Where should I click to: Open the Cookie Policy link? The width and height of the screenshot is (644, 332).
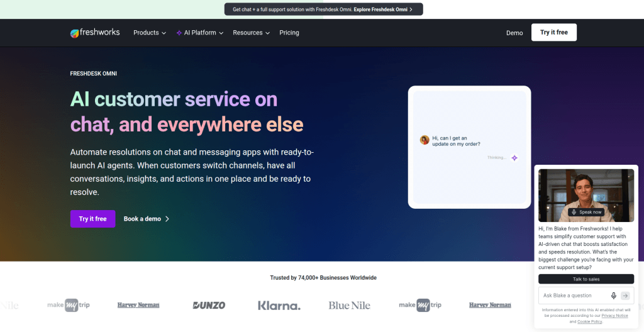(x=589, y=322)
